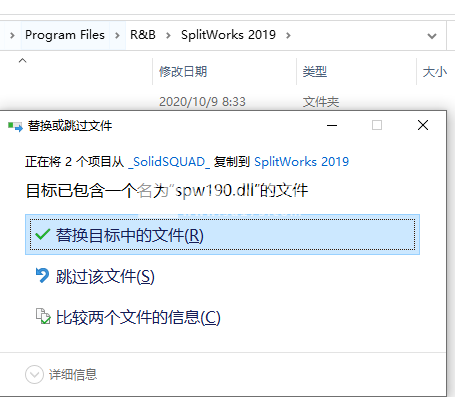The image size is (455, 397).
Task: Expand the chevron after R&B breadcrumb
Action: click(x=168, y=35)
